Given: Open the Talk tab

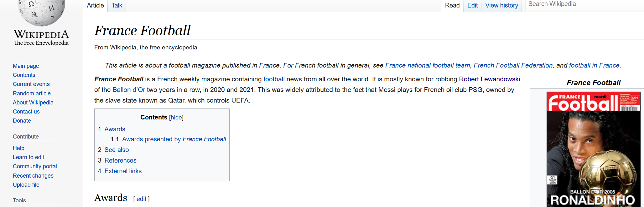Looking at the screenshot, I should click(117, 5).
